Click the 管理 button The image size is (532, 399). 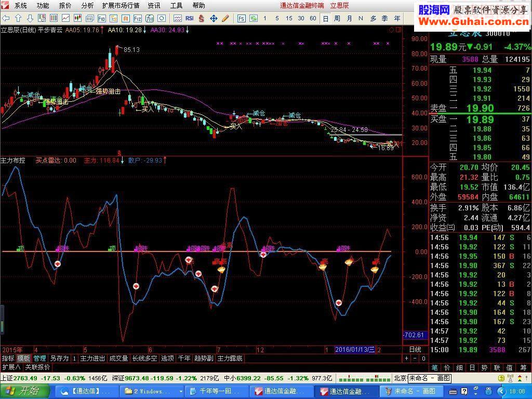(x=39, y=358)
